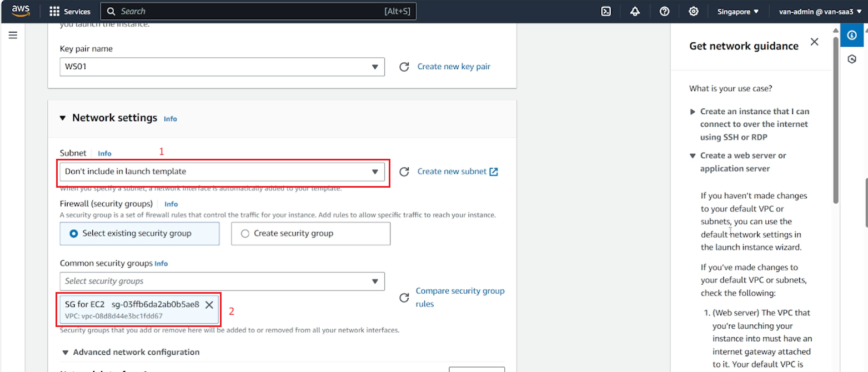Open the AWS console home logo
The width and height of the screenshot is (868, 372).
(x=21, y=11)
